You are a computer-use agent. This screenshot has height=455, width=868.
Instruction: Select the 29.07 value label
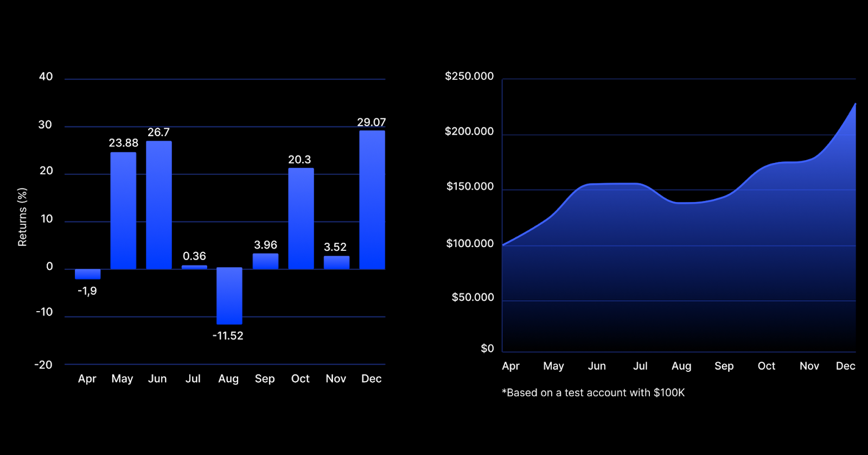pos(372,122)
